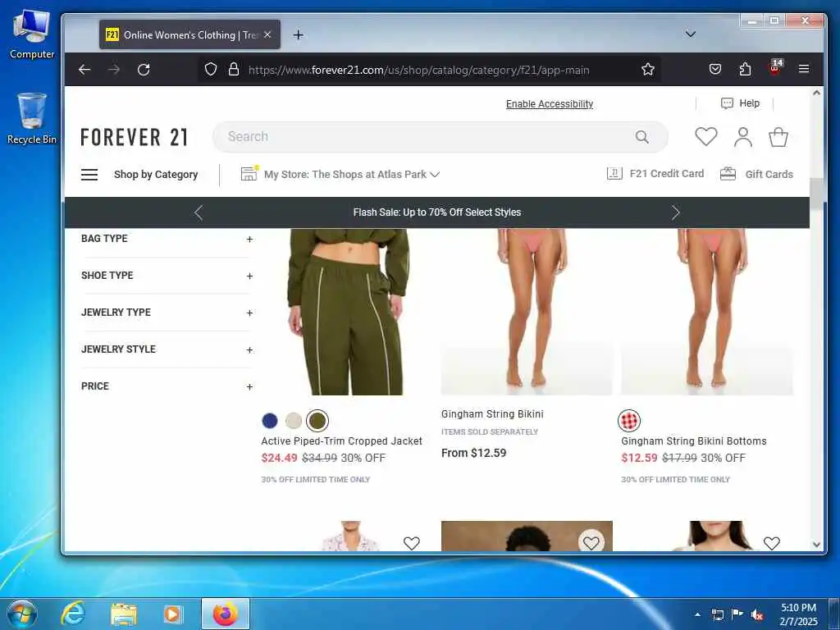Select the Computer desktop icon

[x=32, y=34]
